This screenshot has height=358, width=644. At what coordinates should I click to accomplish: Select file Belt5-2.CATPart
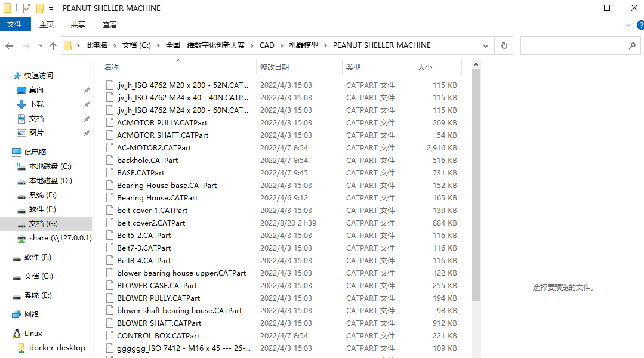click(x=144, y=235)
